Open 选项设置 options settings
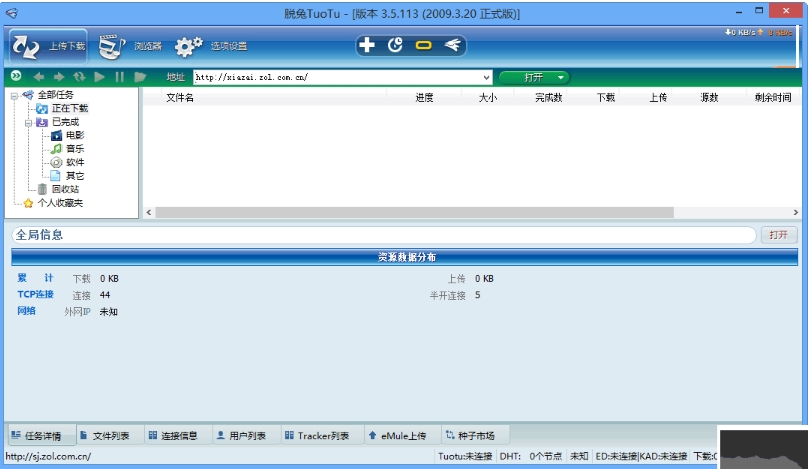Image resolution: width=808 pixels, height=469 pixels. (211, 46)
